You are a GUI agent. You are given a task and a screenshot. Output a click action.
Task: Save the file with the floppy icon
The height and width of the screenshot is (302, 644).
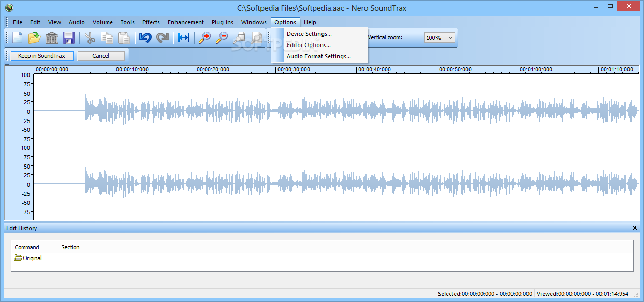(x=69, y=38)
